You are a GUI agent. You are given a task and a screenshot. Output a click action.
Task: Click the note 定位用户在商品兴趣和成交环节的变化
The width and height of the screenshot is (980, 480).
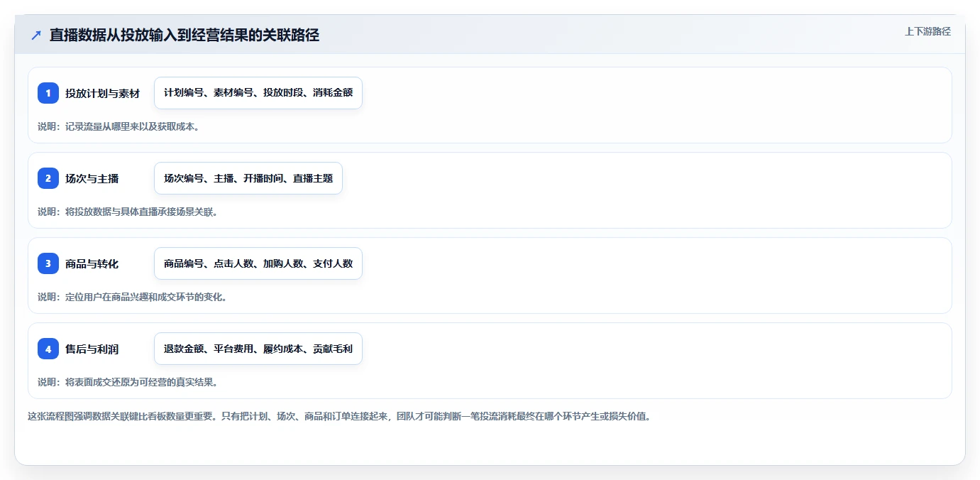133,297
